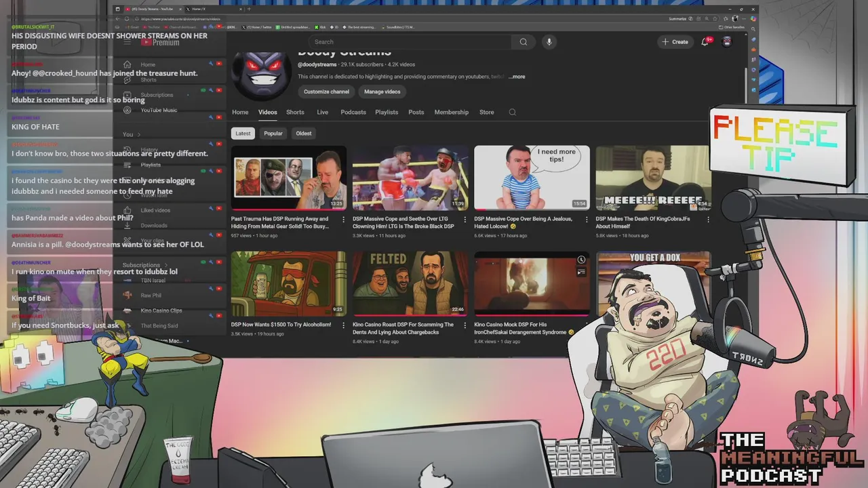Open Your clips in the sidebar
The image size is (868, 488).
pyautogui.click(x=153, y=241)
